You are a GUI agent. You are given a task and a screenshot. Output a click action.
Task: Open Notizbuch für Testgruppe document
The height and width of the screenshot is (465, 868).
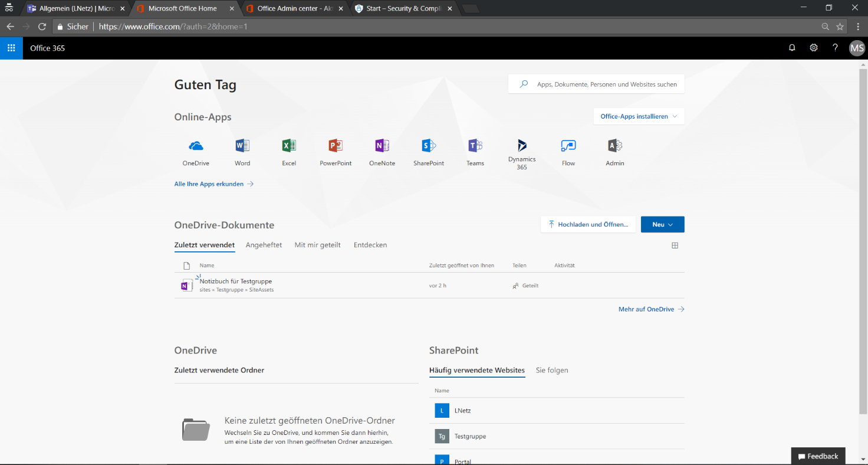point(236,281)
